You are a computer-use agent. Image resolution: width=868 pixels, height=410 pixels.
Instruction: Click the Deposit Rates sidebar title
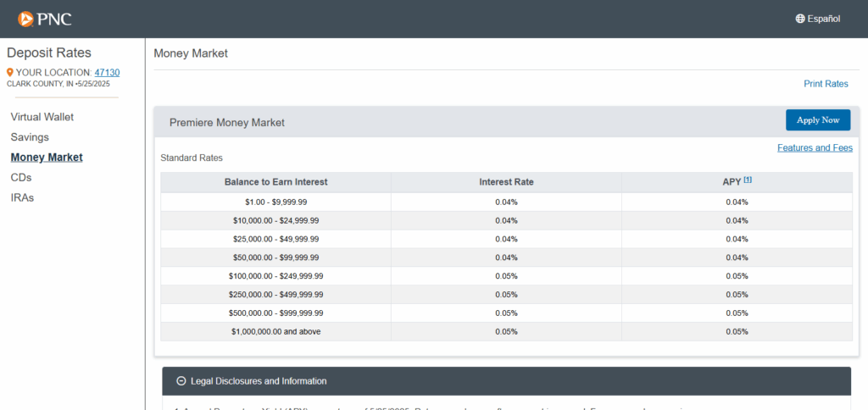tap(49, 53)
